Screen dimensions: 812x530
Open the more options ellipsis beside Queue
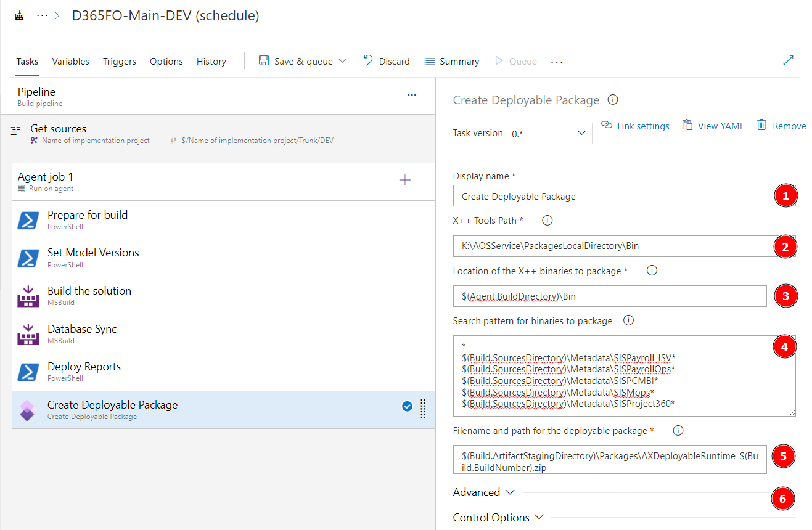coord(556,60)
